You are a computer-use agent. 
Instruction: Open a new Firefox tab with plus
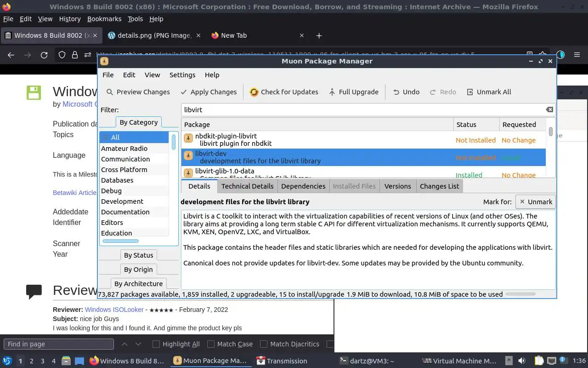coord(319,35)
